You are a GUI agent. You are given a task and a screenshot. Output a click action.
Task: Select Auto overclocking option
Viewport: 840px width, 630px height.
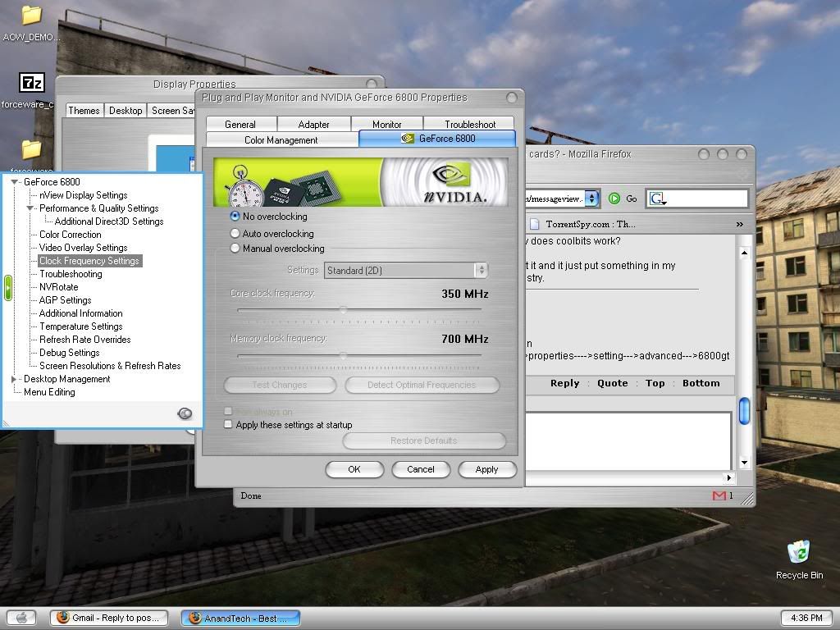tap(235, 234)
